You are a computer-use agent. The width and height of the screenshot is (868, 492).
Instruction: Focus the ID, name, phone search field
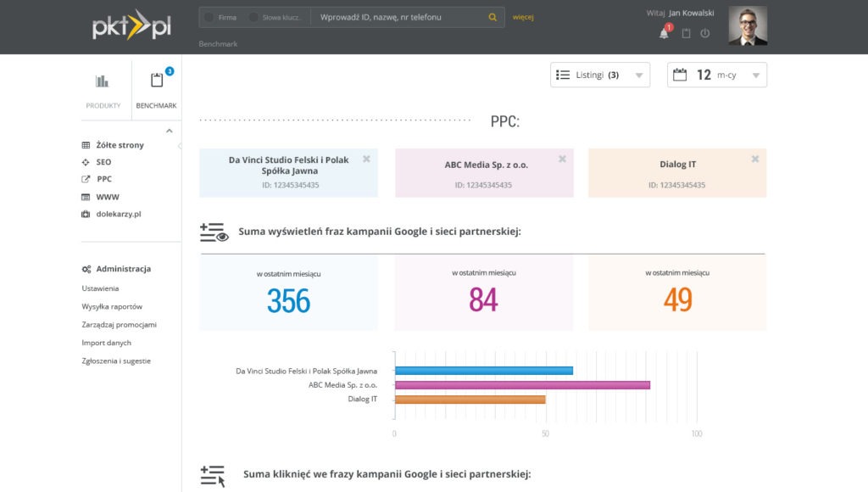coord(398,17)
